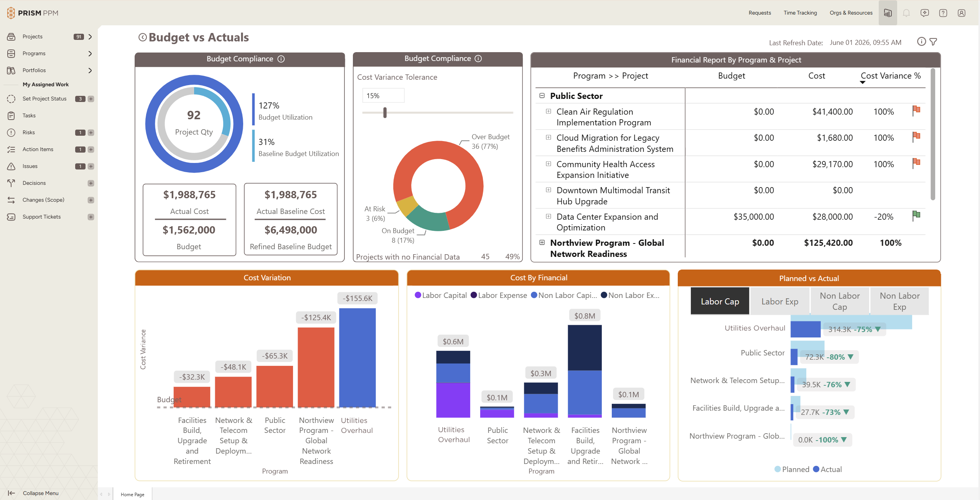Toggle Actual legend in Planned vs Actual
980x500 pixels.
click(827, 469)
